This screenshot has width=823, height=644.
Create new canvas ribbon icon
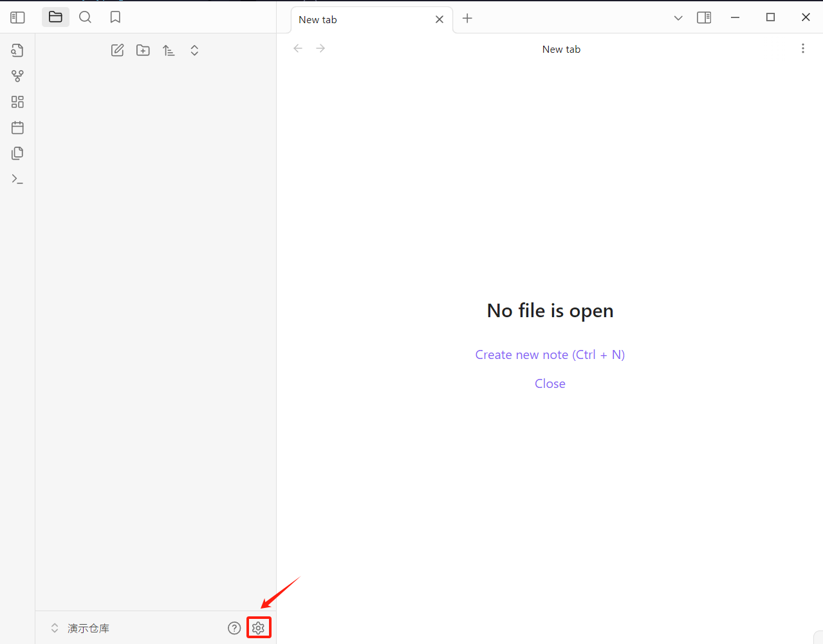tap(17, 102)
